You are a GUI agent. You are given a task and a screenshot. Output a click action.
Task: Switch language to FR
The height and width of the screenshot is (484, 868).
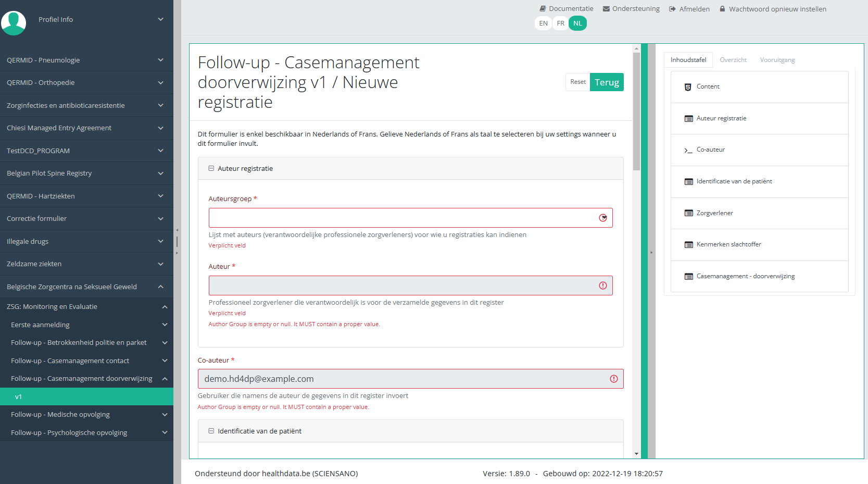tap(560, 23)
